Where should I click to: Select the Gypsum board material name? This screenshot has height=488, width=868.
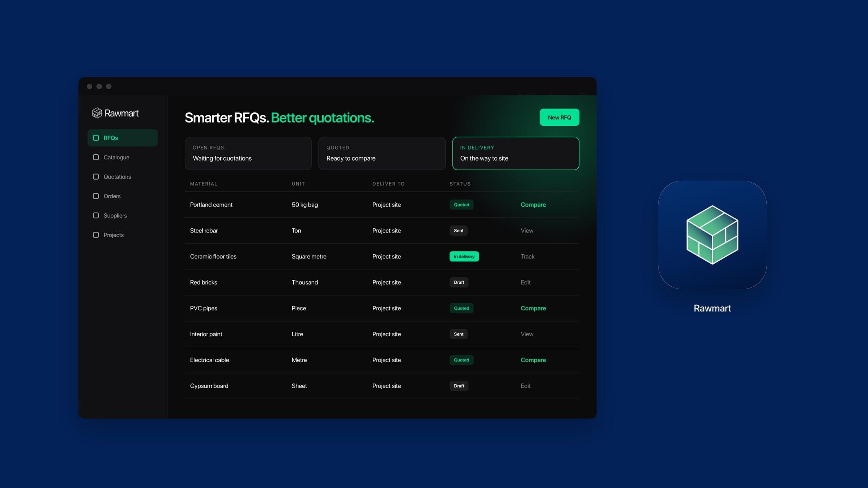click(209, 386)
